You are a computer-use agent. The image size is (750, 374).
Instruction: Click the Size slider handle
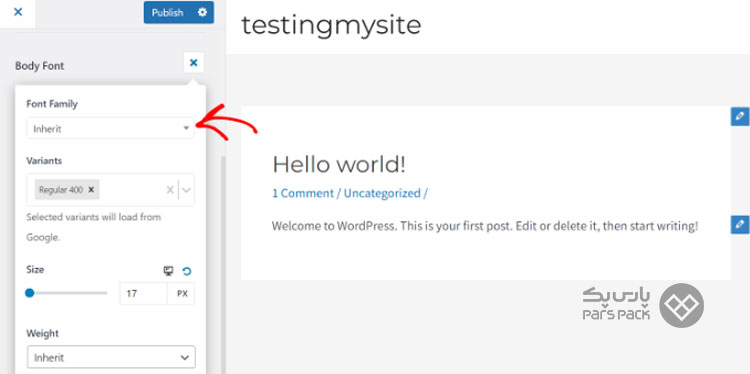[30, 293]
